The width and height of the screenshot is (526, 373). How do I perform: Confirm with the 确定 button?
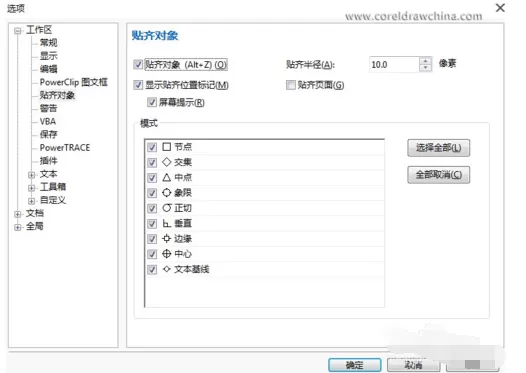pyautogui.click(x=355, y=365)
